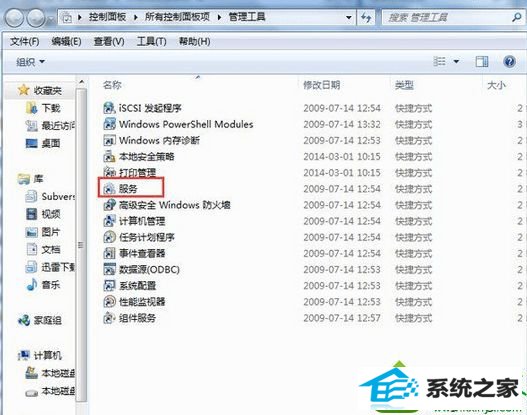Open 迅雷下载 in the sidebar
The width and height of the screenshot is (527, 415).
(50, 267)
